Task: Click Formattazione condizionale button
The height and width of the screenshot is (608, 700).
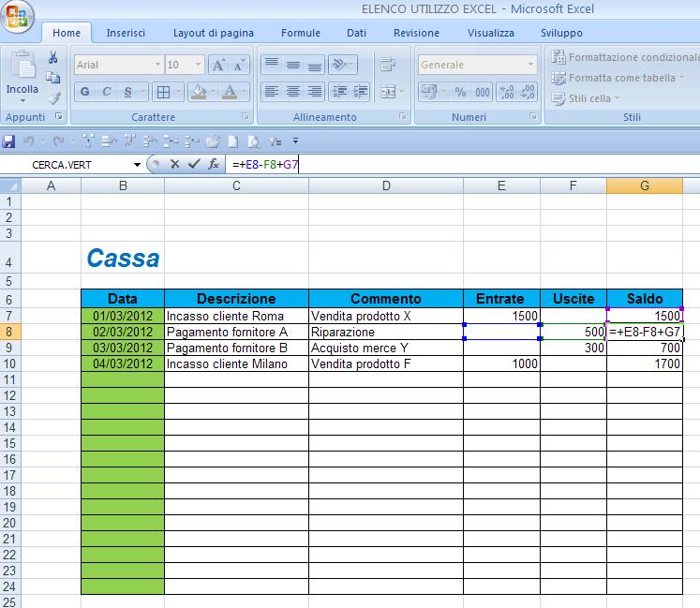Action: pos(624,57)
